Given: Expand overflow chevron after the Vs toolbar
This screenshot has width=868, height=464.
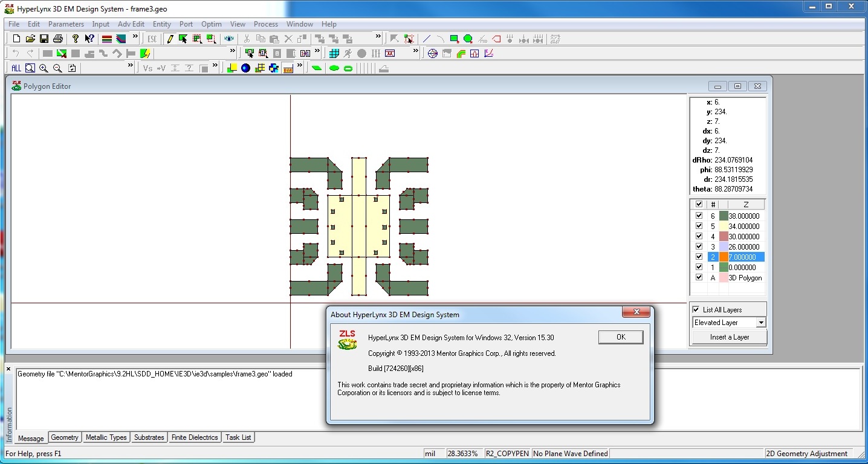Looking at the screenshot, I should (215, 66).
